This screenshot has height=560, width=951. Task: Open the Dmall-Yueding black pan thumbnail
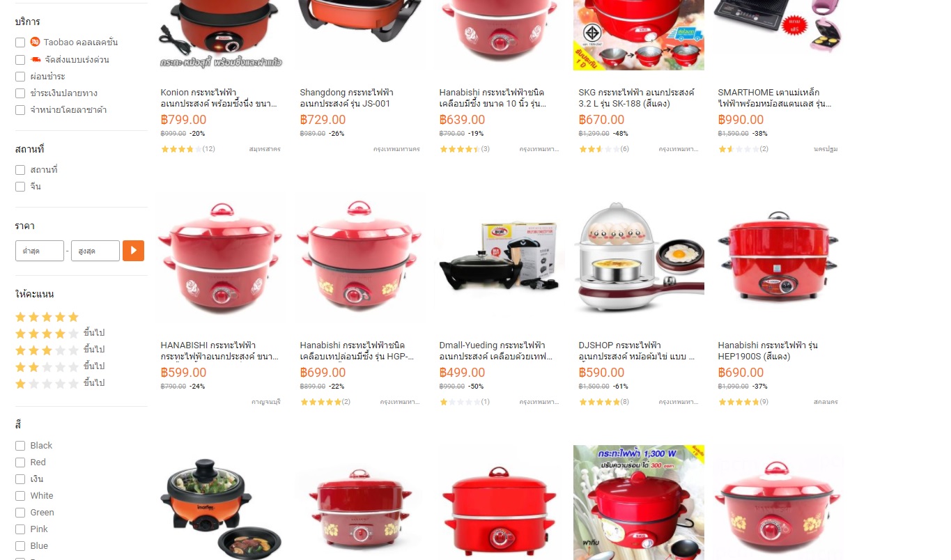500,258
